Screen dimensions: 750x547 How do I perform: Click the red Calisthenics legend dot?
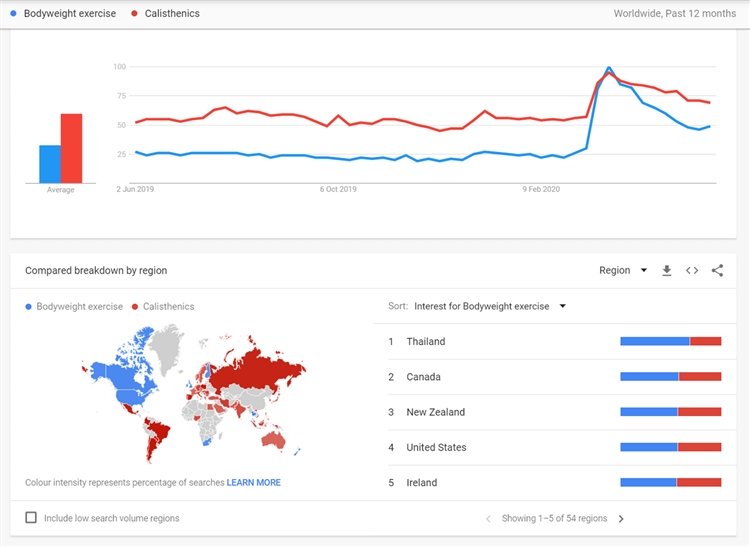135,14
